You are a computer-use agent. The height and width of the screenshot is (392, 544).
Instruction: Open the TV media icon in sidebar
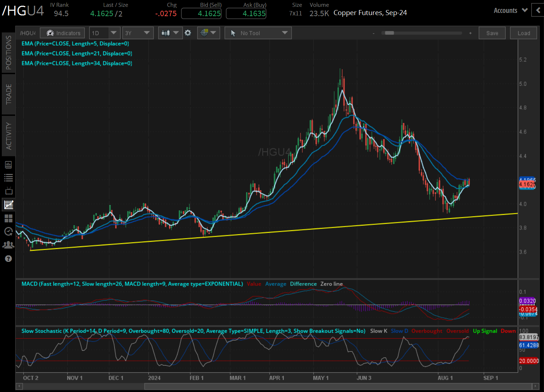[x=9, y=191]
